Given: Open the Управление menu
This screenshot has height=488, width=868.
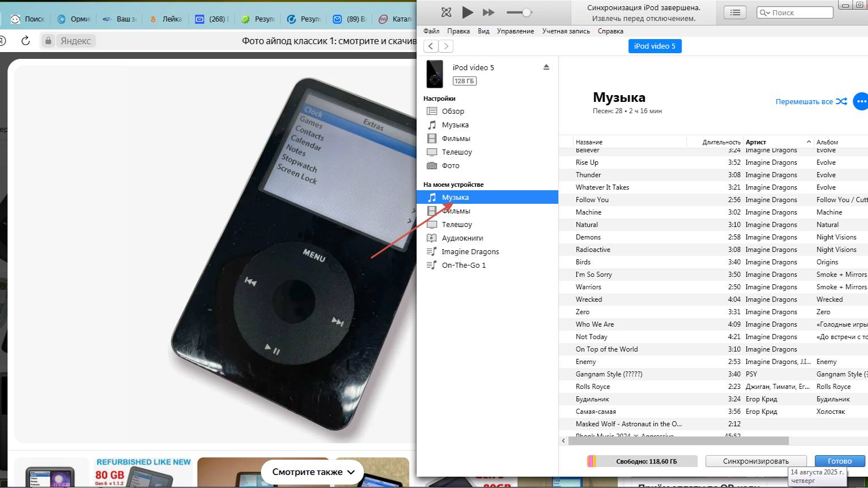Looking at the screenshot, I should click(515, 31).
